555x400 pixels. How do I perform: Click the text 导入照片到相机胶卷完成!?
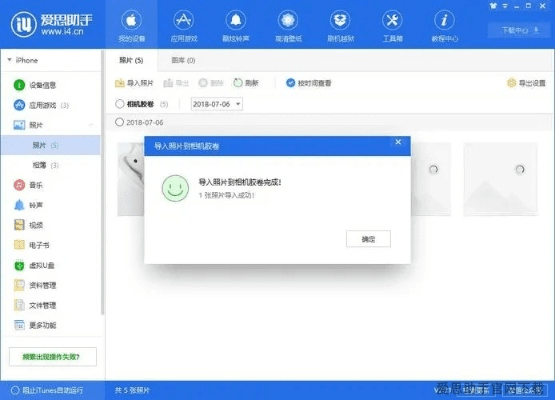(x=240, y=182)
